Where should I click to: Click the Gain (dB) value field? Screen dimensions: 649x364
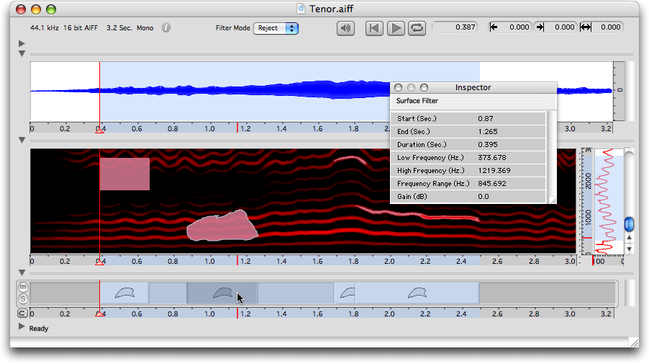point(510,196)
